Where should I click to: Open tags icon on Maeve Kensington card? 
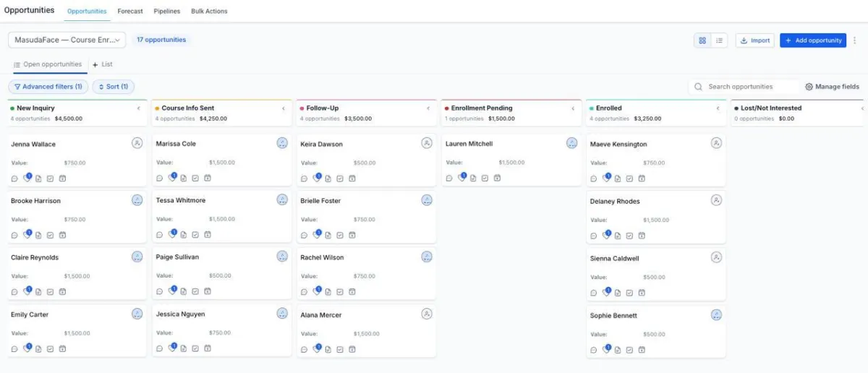(x=605, y=179)
